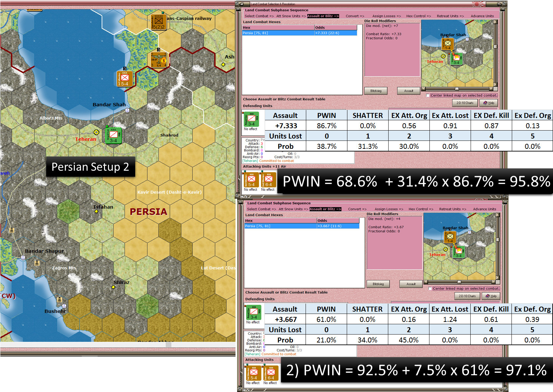
Task: Open 2D-10 Charts in the +7.333 dialog
Action: tap(465, 103)
